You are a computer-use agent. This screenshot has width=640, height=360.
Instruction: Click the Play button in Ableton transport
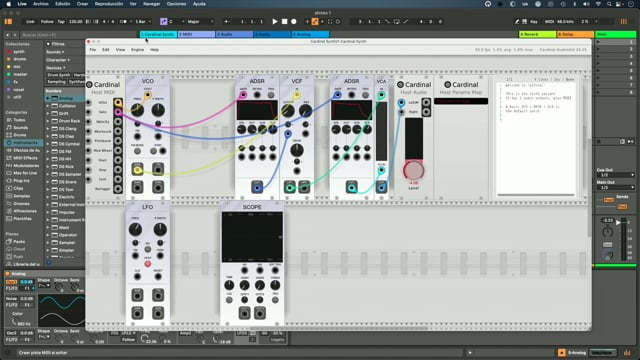click(x=275, y=21)
